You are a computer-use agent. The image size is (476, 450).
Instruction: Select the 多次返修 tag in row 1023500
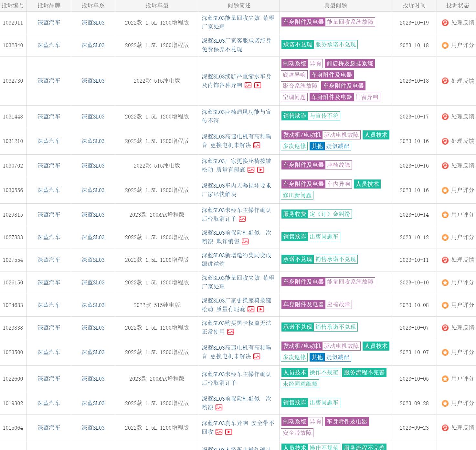(x=294, y=357)
